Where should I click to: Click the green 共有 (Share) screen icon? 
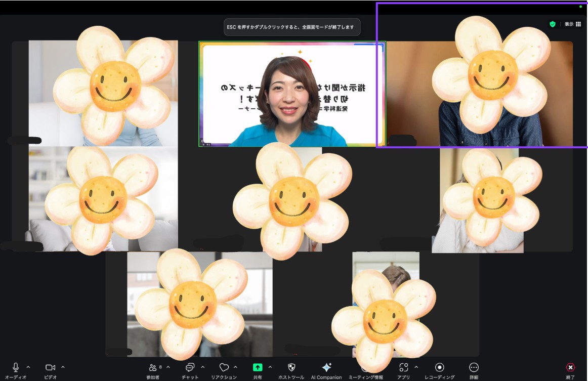click(x=258, y=368)
